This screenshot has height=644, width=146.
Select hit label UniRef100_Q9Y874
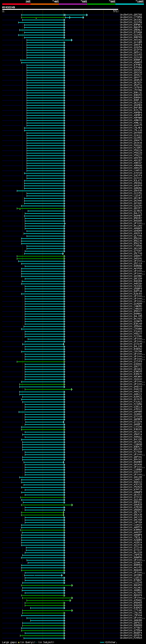coord(131,635)
